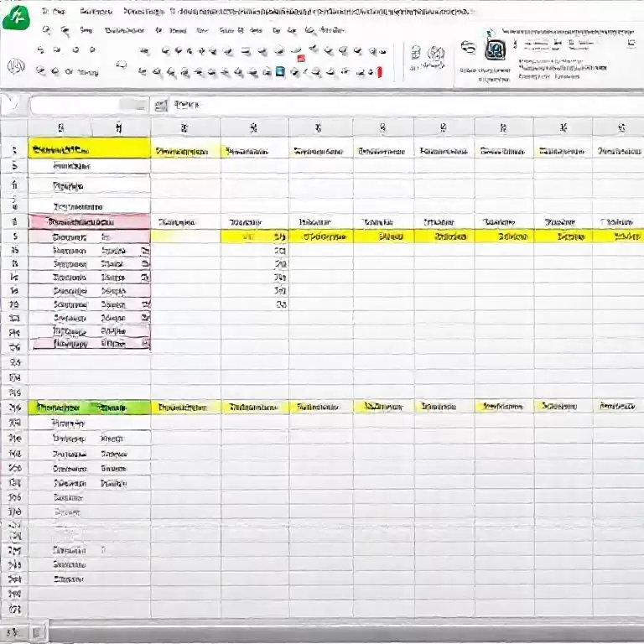The height and width of the screenshot is (644, 644).
Task: Click the insert function icon beside formula bar
Action: [160, 105]
